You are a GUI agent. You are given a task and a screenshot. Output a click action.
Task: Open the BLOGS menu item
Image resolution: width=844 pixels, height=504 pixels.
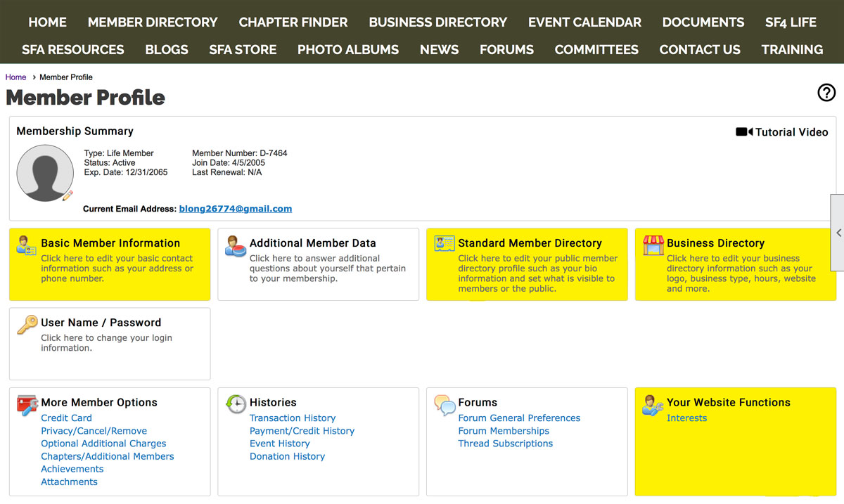pos(167,50)
